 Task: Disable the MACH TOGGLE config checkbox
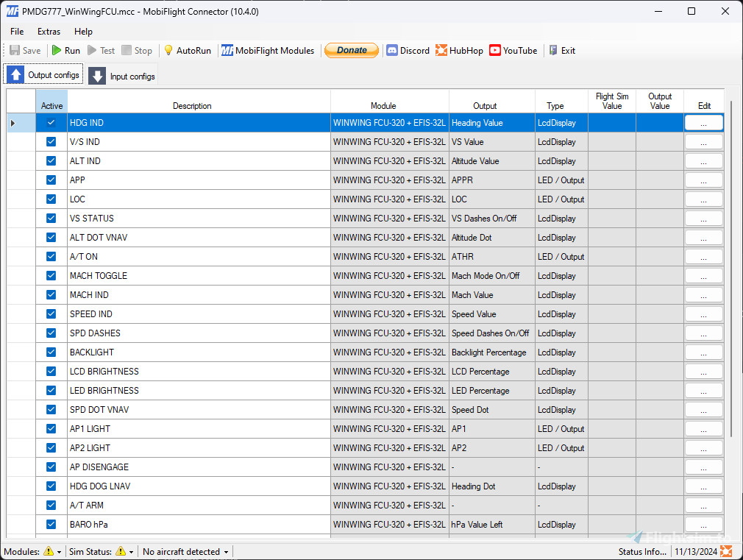pos(51,276)
